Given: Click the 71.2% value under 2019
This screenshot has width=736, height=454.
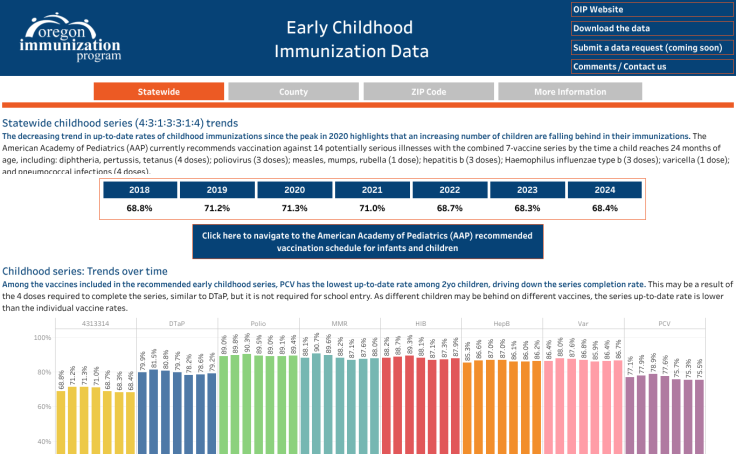Looking at the screenshot, I should pyautogui.click(x=217, y=208).
